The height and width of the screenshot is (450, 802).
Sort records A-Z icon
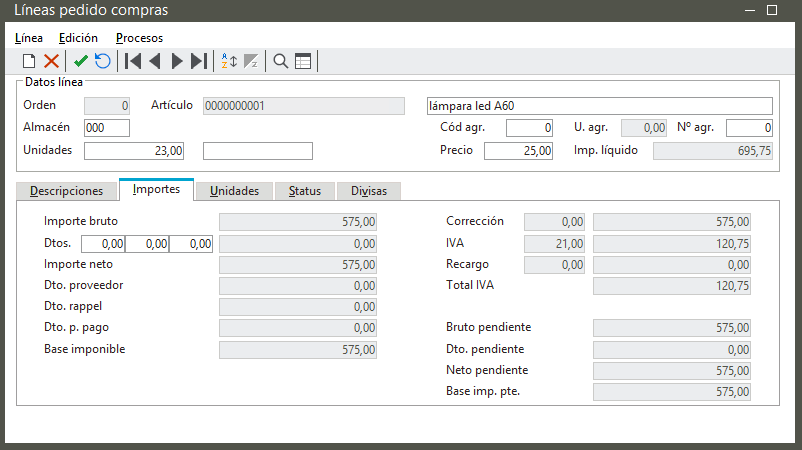pyautogui.click(x=229, y=61)
